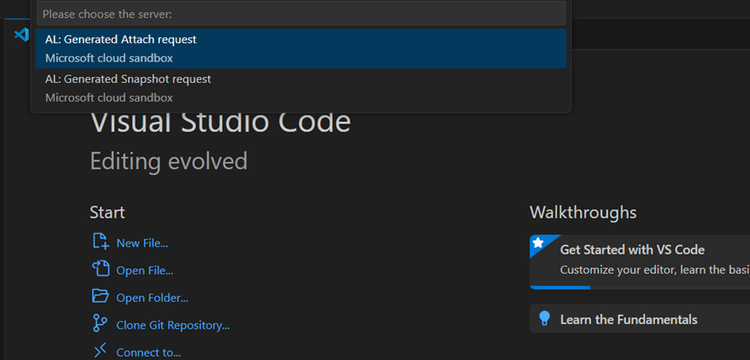Screen dimensions: 750x360
Task: Click the Microsoft cloud sandbox description under Snapshot
Action: click(x=109, y=98)
